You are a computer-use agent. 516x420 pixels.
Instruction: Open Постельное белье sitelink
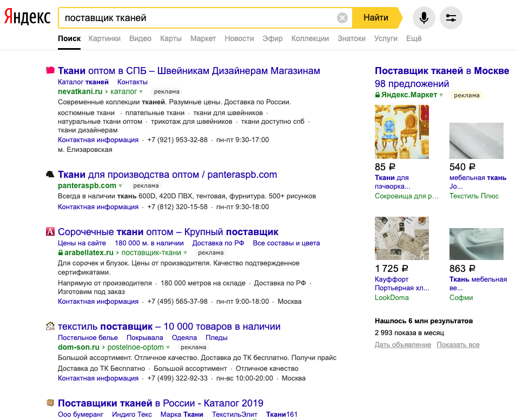pyautogui.click(x=88, y=337)
